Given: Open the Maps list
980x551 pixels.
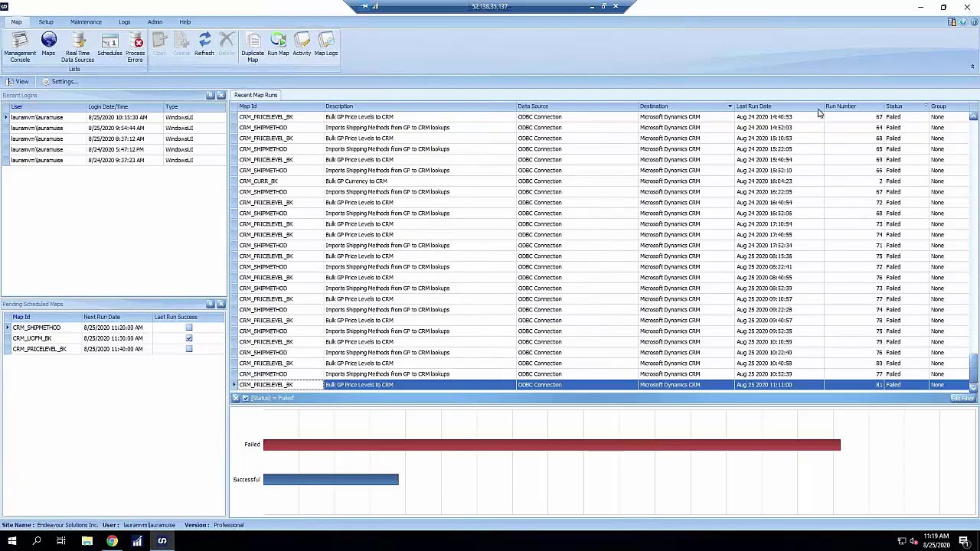Looking at the screenshot, I should pos(48,44).
